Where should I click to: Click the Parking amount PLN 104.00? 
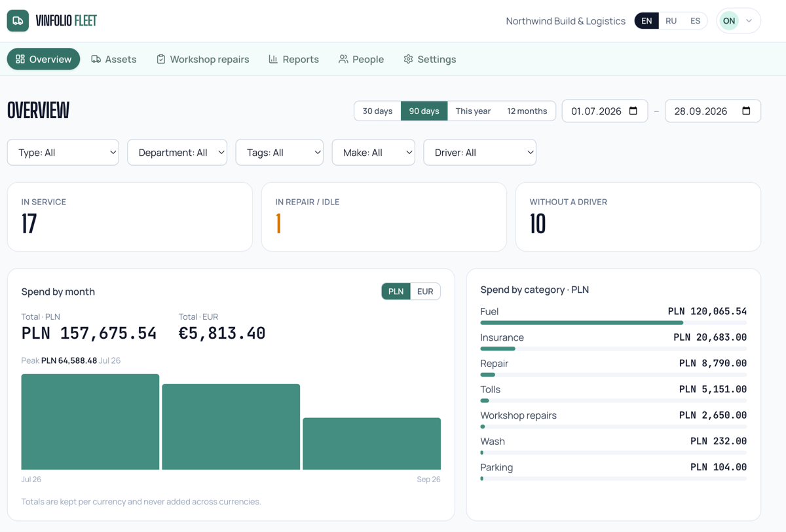pyautogui.click(x=719, y=467)
